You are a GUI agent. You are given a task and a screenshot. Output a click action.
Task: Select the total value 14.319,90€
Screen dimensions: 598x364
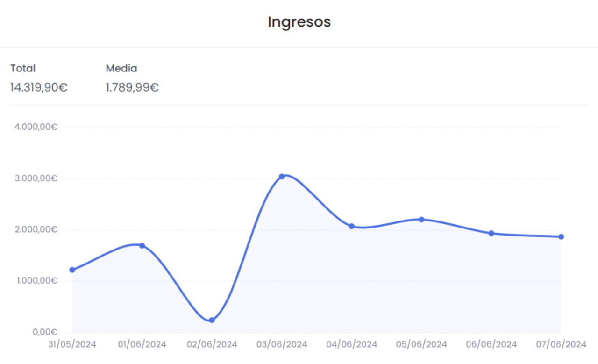(39, 87)
